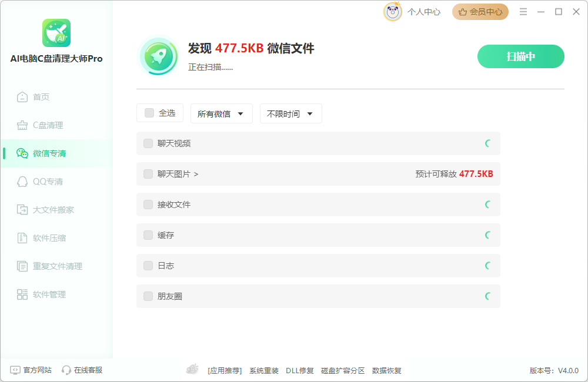588x382 pixels.
Task: Open 重复文件清理 in the sidebar
Action: (x=58, y=266)
